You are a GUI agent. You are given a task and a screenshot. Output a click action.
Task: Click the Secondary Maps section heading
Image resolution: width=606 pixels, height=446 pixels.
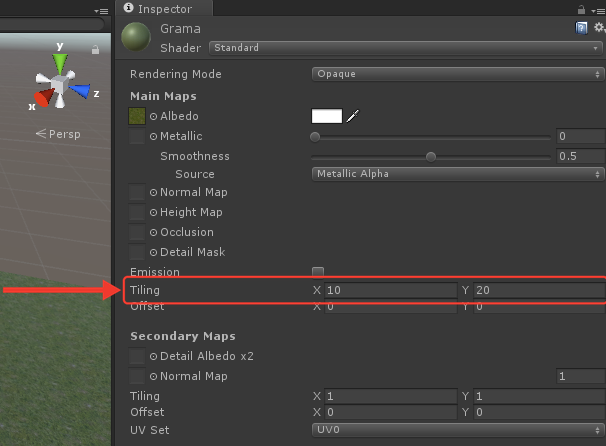[x=183, y=336]
